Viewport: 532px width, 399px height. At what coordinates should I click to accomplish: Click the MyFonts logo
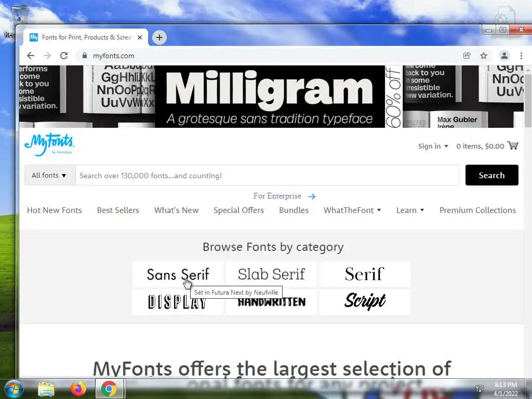(x=49, y=144)
